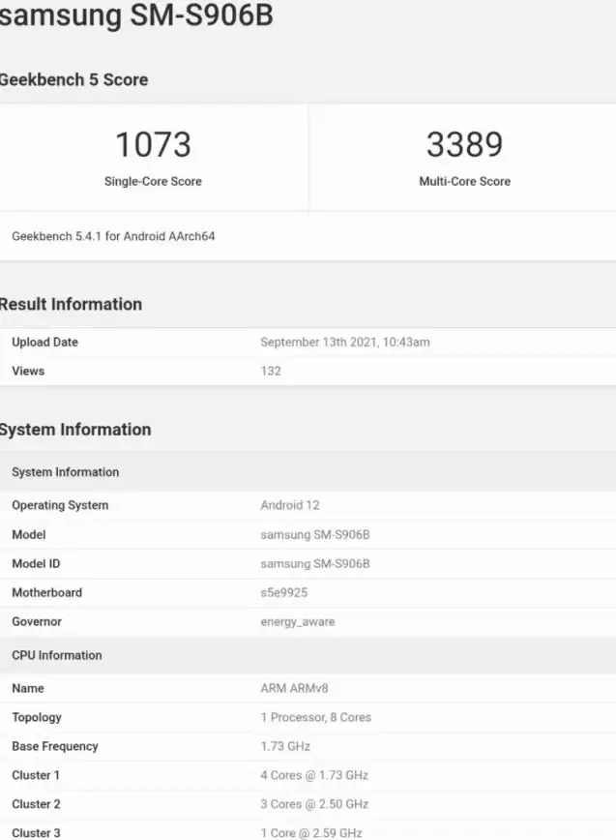This screenshot has height=840, width=616.
Task: Select the ARM ARMv8 value
Action: coord(294,688)
